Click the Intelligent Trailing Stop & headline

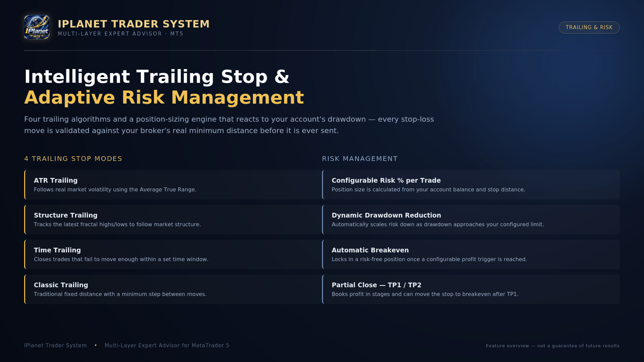click(x=157, y=76)
